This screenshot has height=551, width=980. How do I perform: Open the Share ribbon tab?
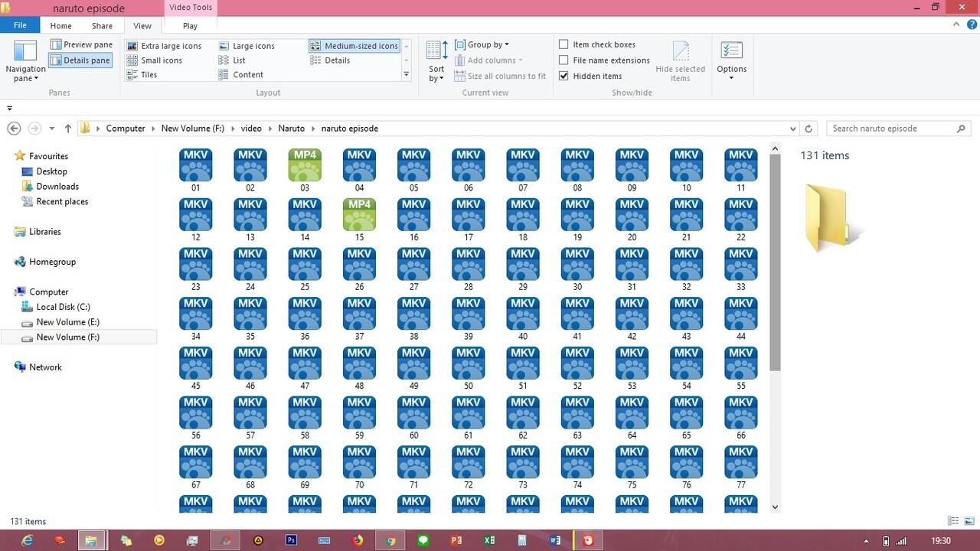102,26
